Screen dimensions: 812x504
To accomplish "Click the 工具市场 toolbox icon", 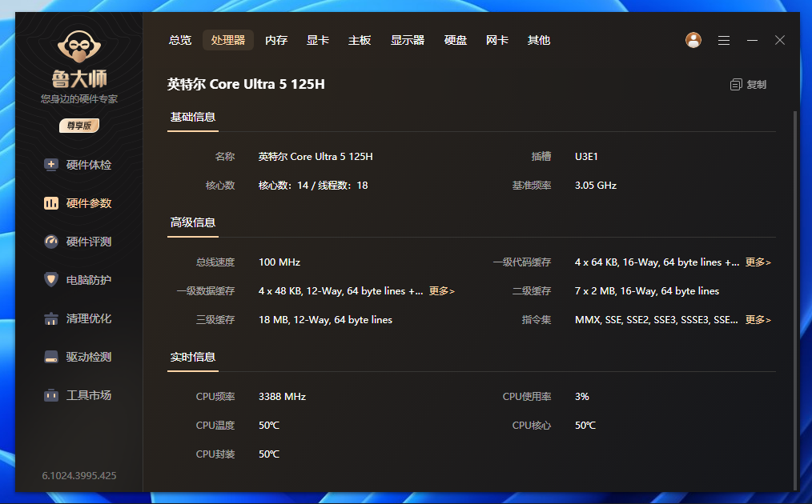I will (50, 395).
